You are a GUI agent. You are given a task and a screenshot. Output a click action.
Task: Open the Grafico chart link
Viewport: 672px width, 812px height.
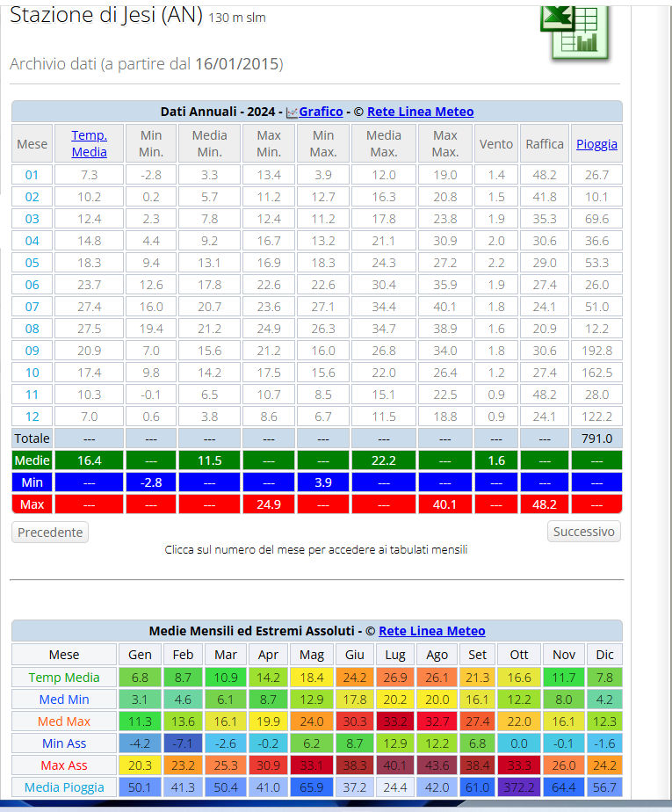[321, 112]
